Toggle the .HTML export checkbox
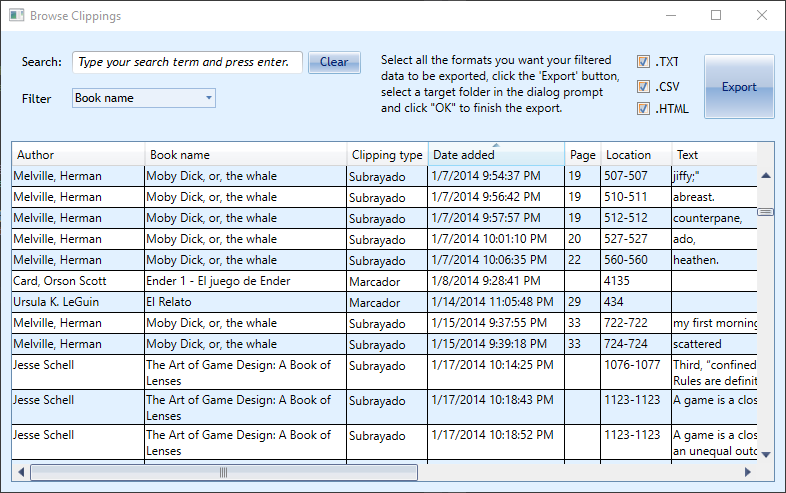 (643, 108)
